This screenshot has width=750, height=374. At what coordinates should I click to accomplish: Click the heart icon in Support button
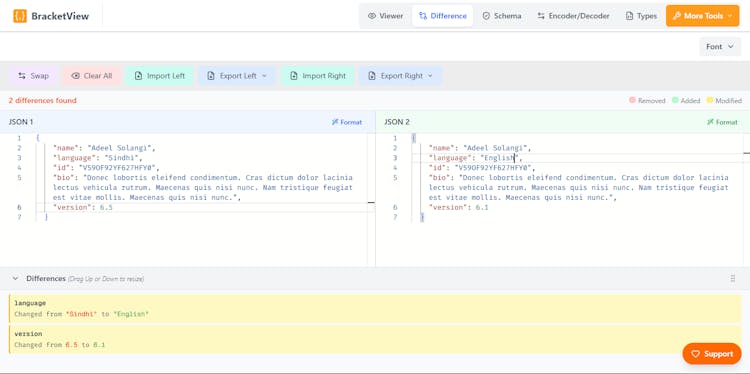[695, 354]
